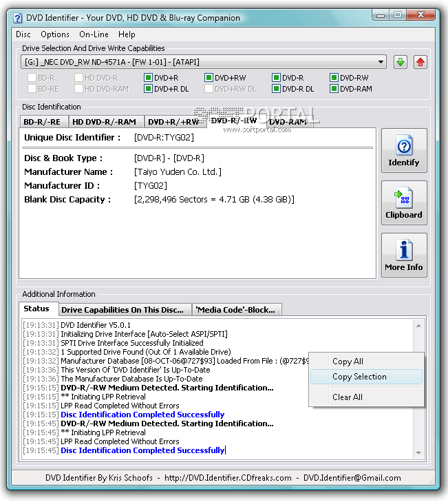Click the status log scroll down arrow
This screenshot has height=502, width=448.
418,452
